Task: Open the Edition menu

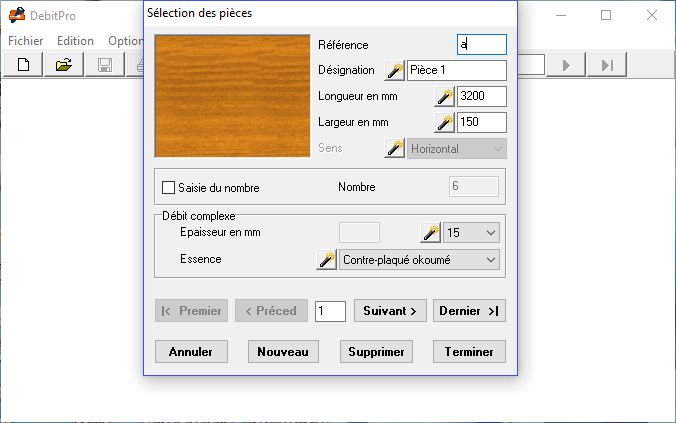Action: click(75, 41)
